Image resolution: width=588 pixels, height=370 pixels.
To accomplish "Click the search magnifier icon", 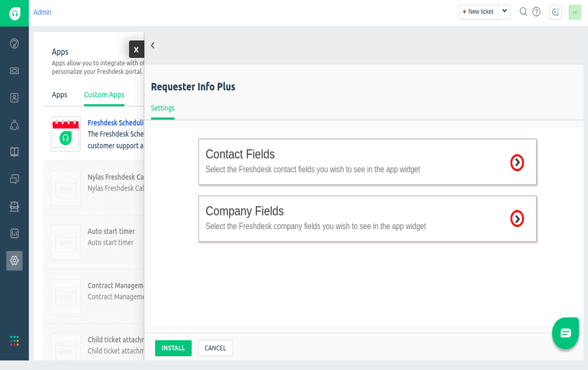I will tap(523, 12).
